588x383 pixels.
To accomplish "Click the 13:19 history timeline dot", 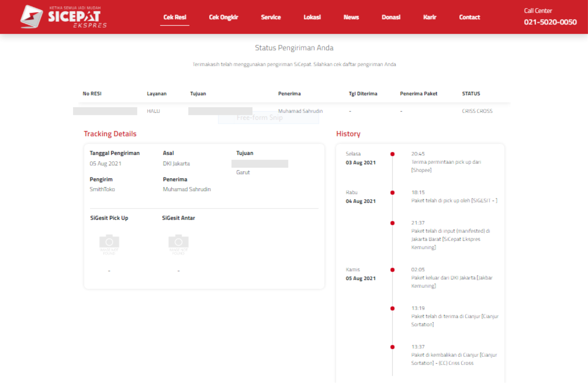I will coord(392,309).
